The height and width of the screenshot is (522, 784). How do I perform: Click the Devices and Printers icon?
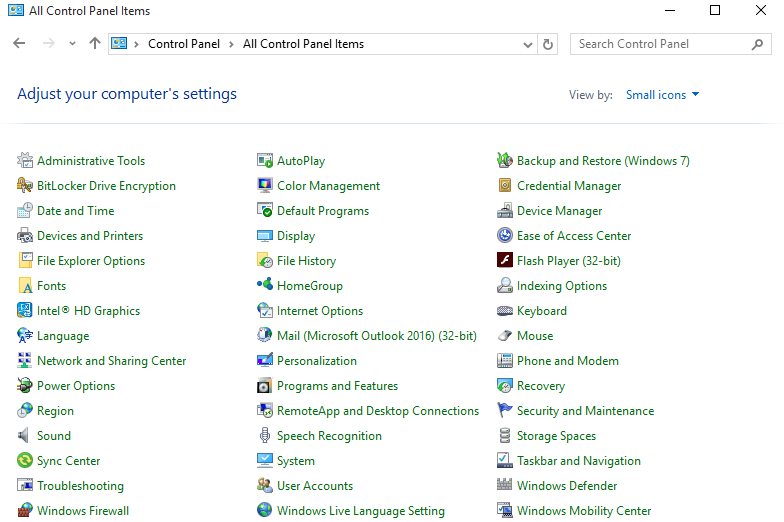click(24, 236)
